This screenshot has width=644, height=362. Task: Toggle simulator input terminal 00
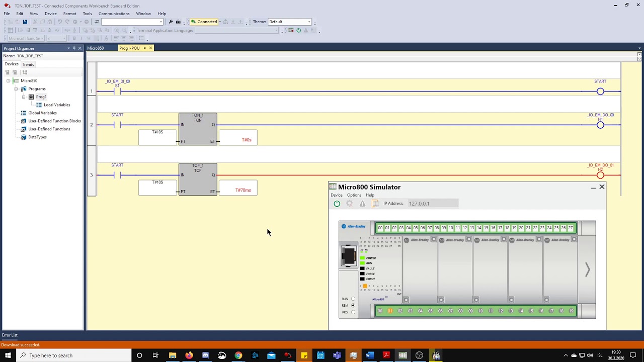click(380, 228)
